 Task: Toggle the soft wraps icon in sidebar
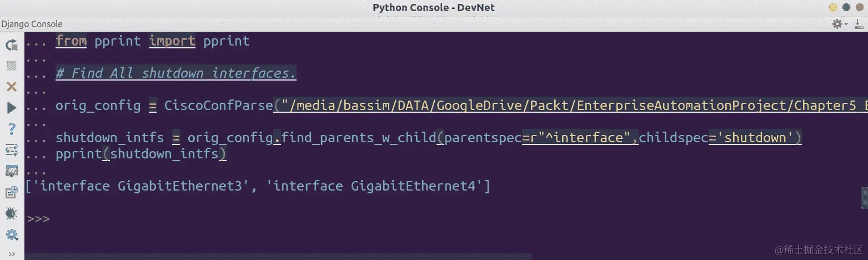(12, 150)
